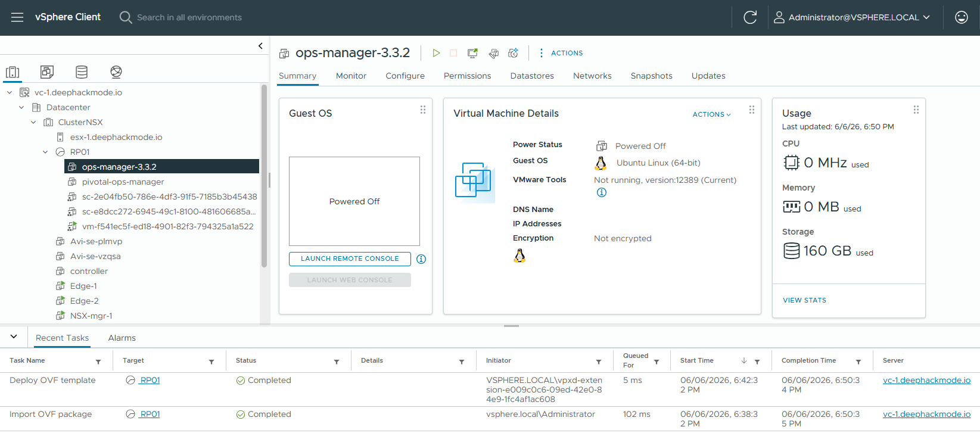This screenshot has width=980, height=433.
Task: Switch to the Permissions tab
Action: click(467, 76)
